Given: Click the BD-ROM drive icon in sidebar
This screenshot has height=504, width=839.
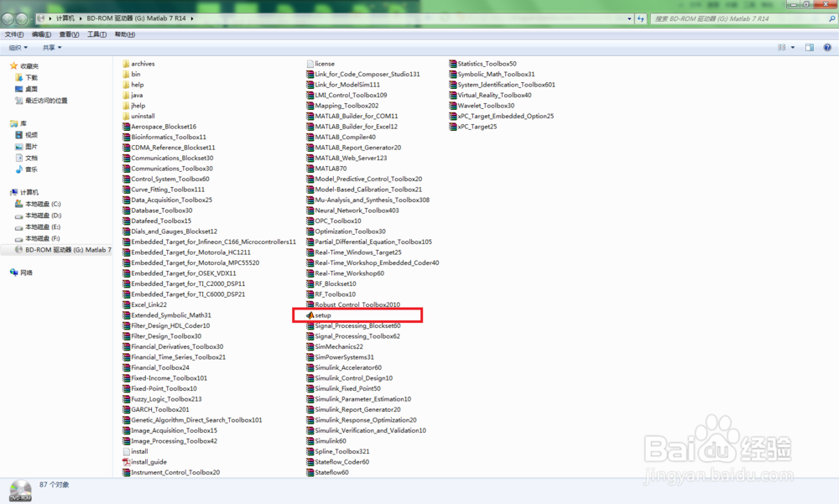Looking at the screenshot, I should (x=18, y=250).
